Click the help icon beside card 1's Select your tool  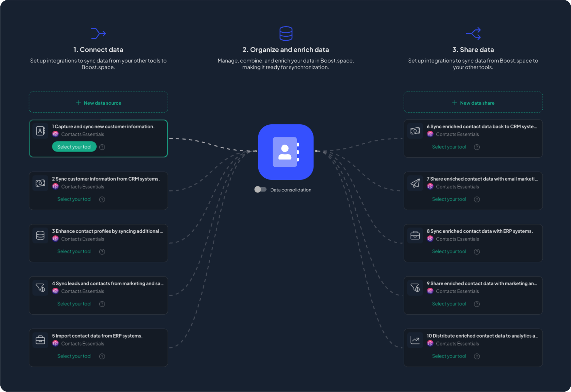click(x=102, y=147)
